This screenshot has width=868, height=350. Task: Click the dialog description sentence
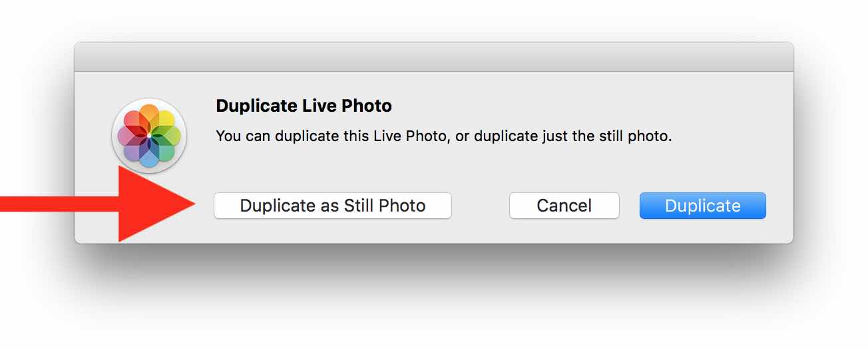click(443, 136)
